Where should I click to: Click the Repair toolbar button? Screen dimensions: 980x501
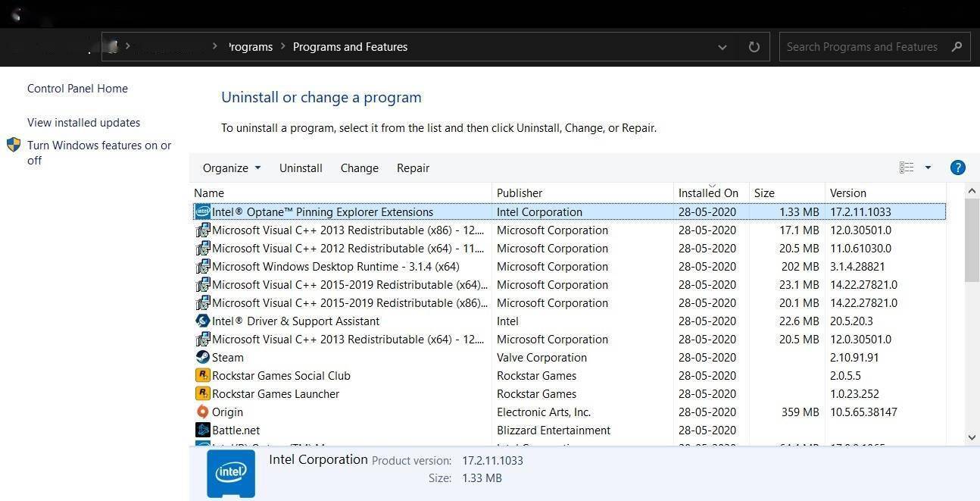click(413, 168)
